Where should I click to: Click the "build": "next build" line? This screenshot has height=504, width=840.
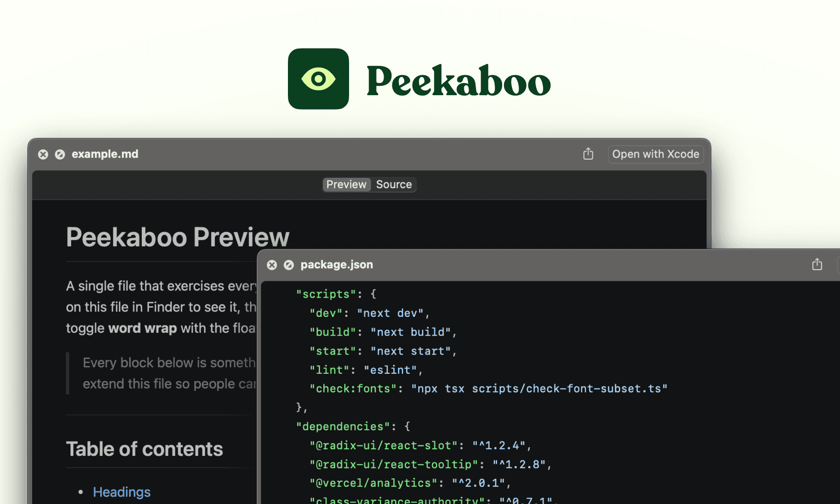click(383, 332)
